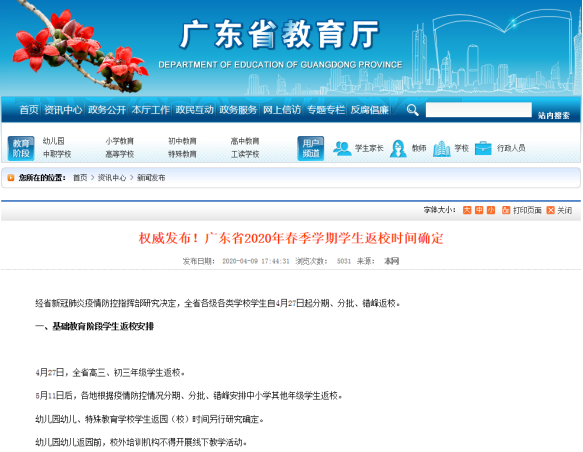Open the 行政人员 briefcase icon

[483, 148]
